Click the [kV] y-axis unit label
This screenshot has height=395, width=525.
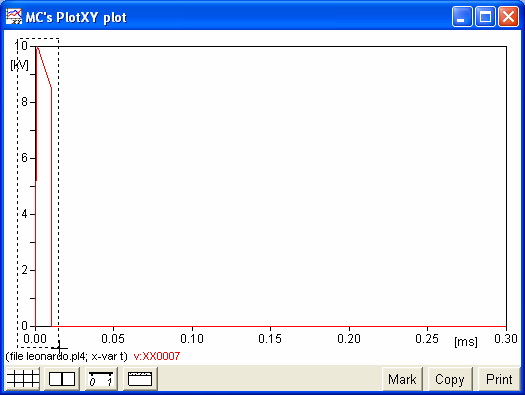coord(19,65)
